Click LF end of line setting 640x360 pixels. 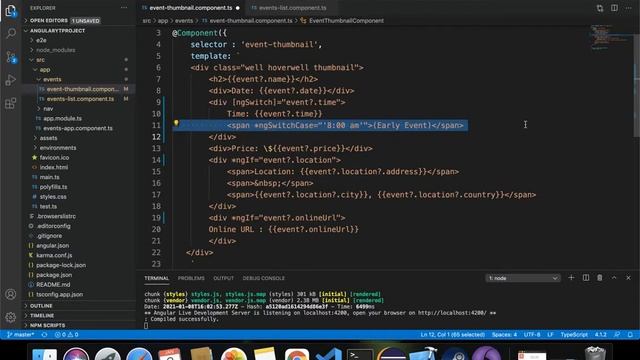pyautogui.click(x=550, y=335)
